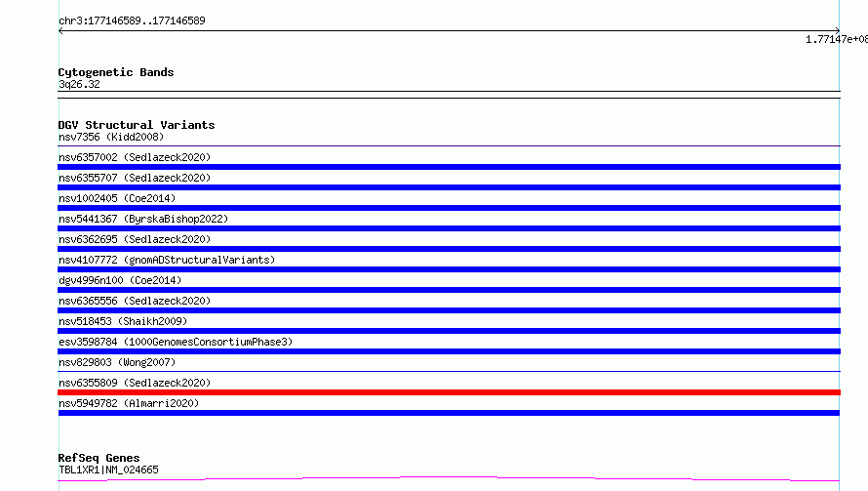Click the TBL1XR1|NM_024665 gene label

pos(108,470)
